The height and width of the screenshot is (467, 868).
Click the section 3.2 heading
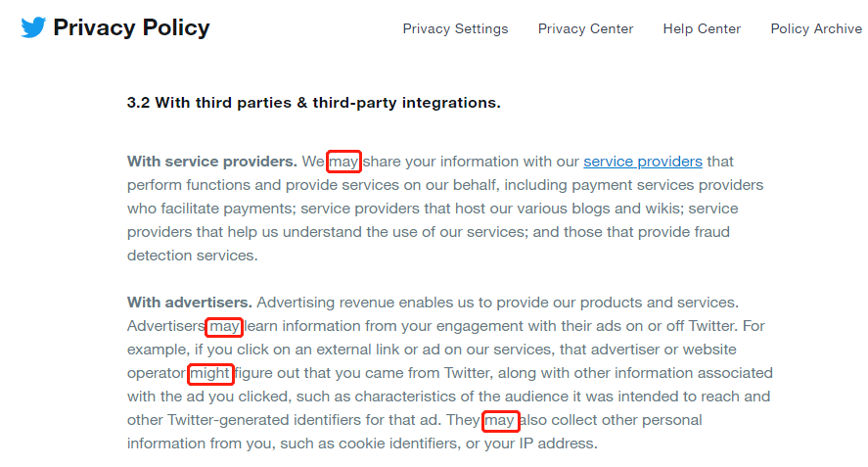coord(313,103)
